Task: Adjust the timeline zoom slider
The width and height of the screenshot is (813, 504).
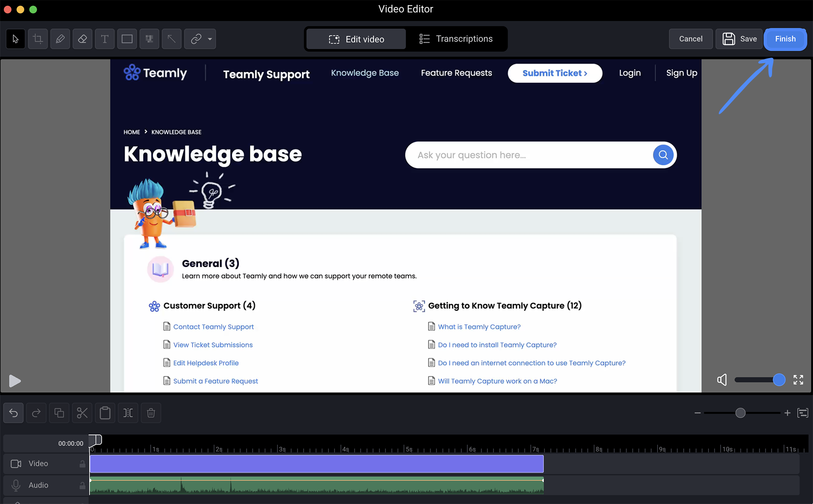Action: pyautogui.click(x=742, y=413)
